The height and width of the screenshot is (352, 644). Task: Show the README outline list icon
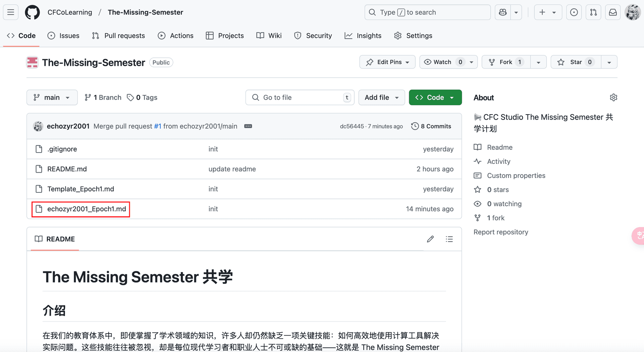[x=449, y=239]
